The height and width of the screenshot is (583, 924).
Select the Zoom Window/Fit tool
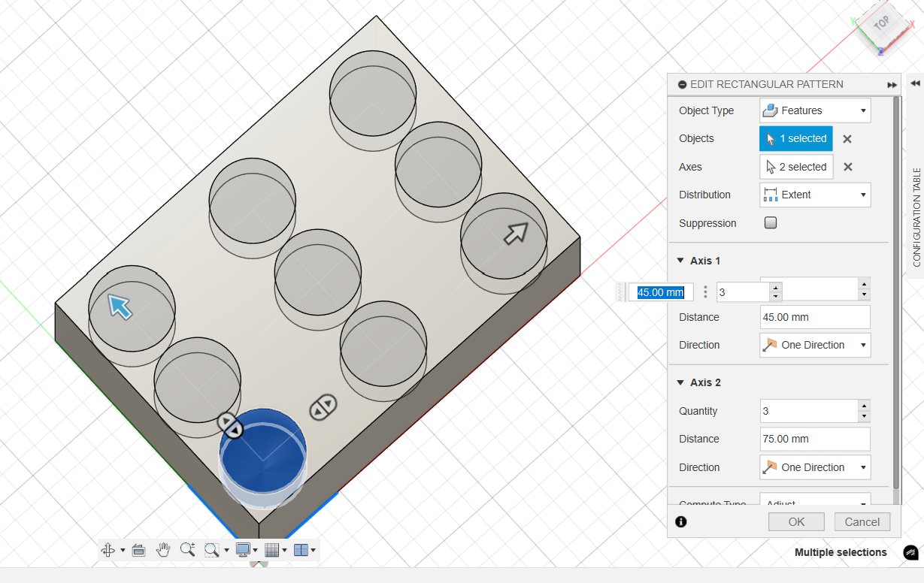[211, 550]
